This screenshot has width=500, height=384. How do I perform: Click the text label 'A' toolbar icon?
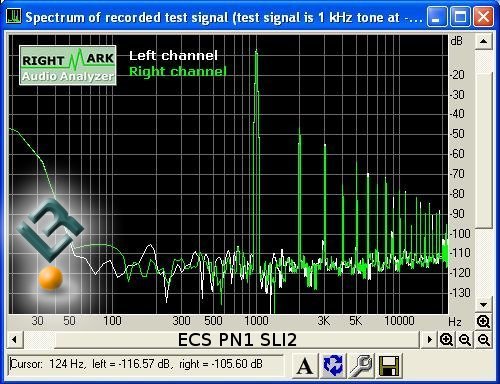305,365
